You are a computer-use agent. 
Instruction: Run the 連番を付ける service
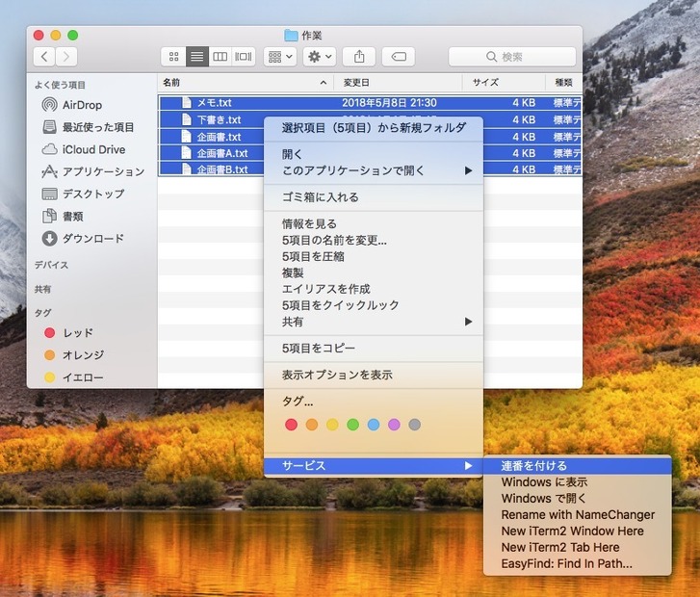(x=577, y=466)
